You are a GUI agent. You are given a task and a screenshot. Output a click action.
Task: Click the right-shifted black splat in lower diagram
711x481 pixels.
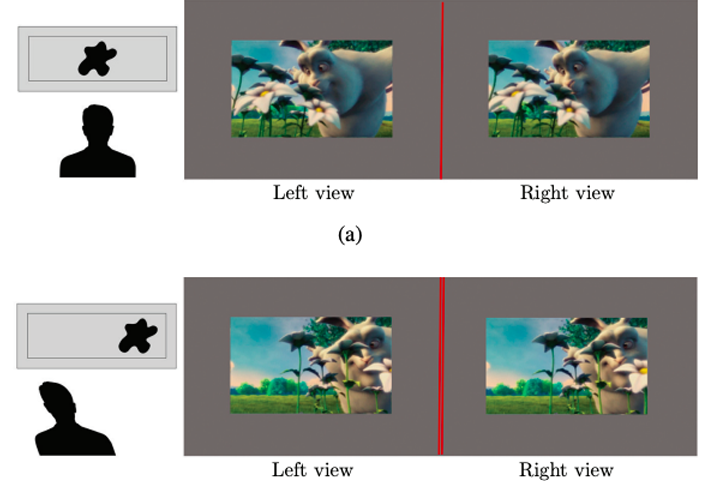138,336
